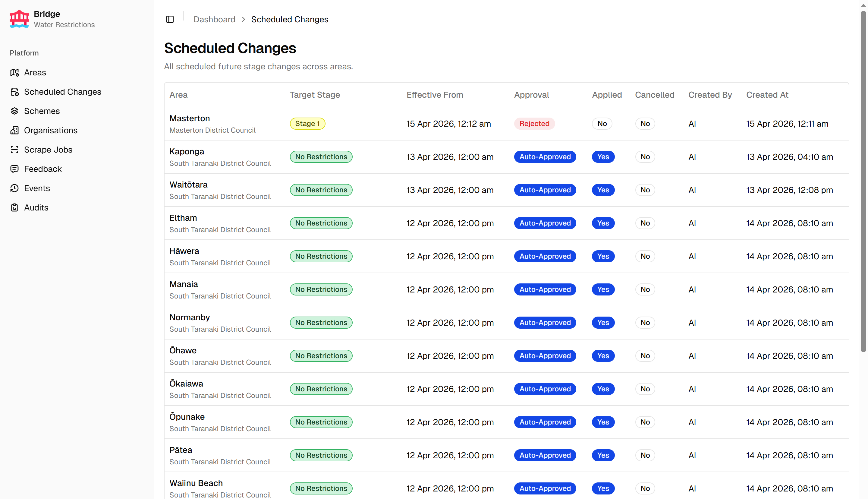Go to the Schemes page
Viewport: 868px width, 499px height.
[42, 111]
